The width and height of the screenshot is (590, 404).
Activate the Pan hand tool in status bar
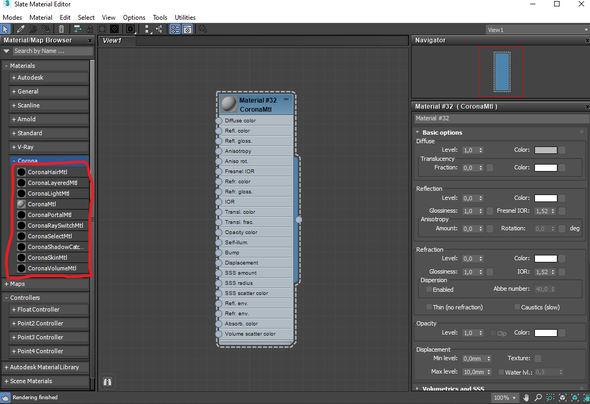pos(526,398)
